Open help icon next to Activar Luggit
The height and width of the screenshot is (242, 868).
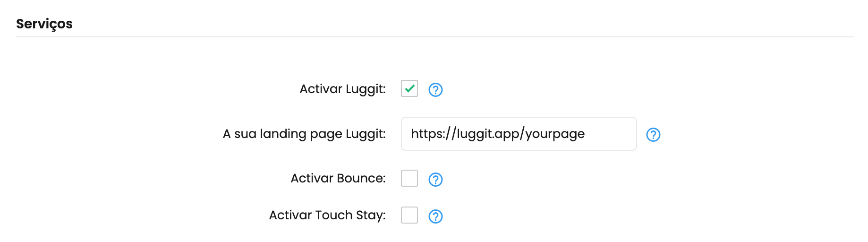(x=435, y=90)
